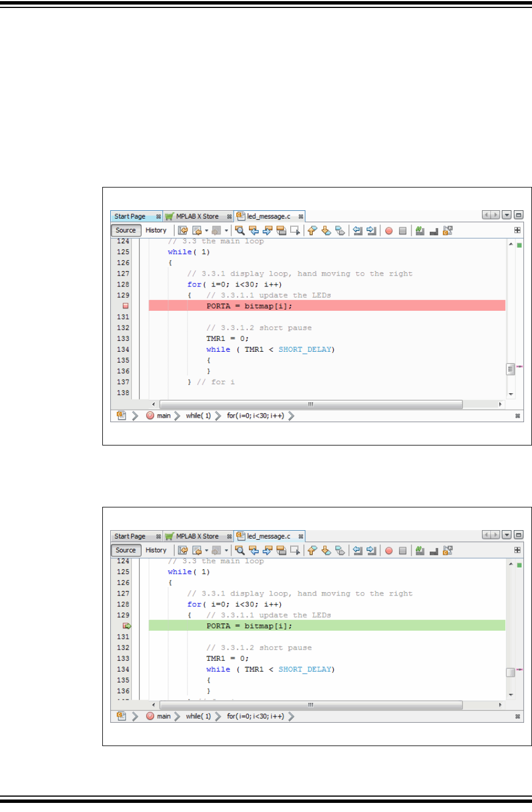Open Forward history dropdown in red-breakpoint editor
Image resolution: width=532 pixels, height=812 pixels.
tap(226, 231)
